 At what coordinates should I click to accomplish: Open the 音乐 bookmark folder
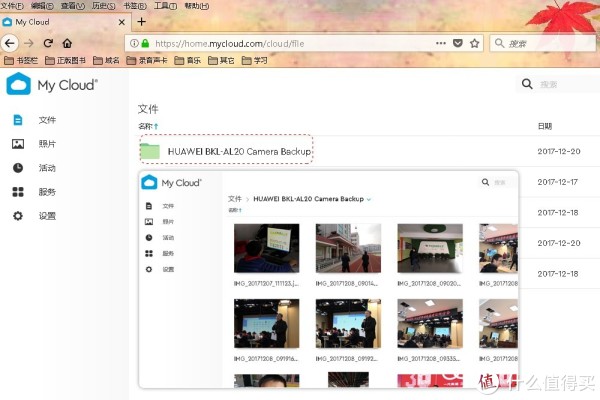[188, 60]
